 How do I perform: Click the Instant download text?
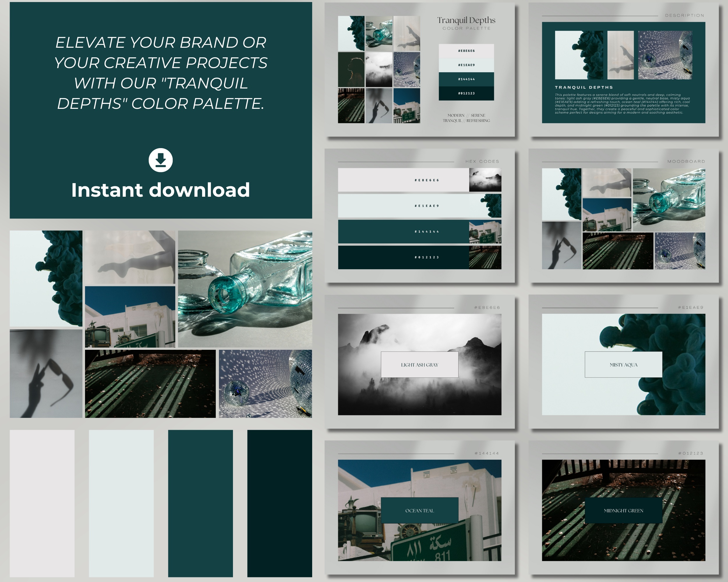tap(161, 190)
